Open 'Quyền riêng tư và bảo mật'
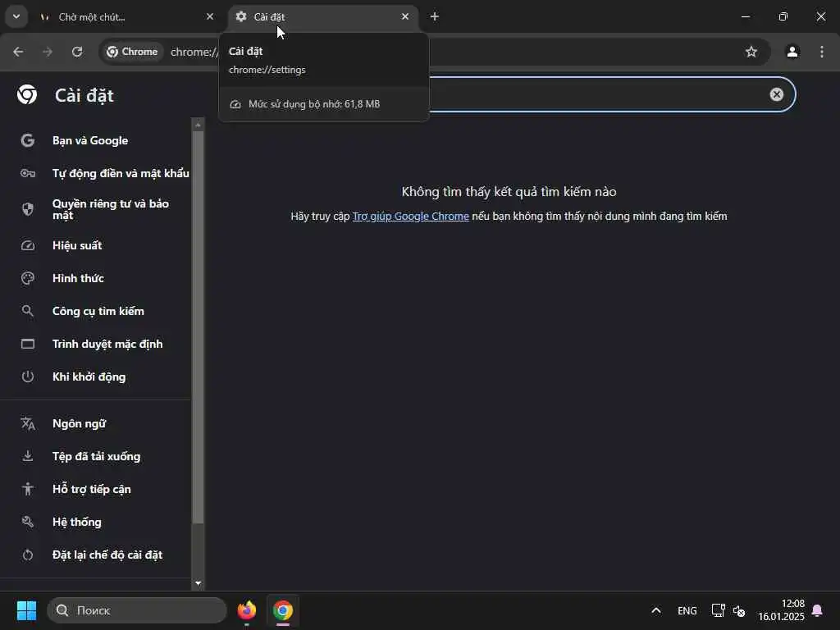The width and height of the screenshot is (840, 630). (x=95, y=209)
